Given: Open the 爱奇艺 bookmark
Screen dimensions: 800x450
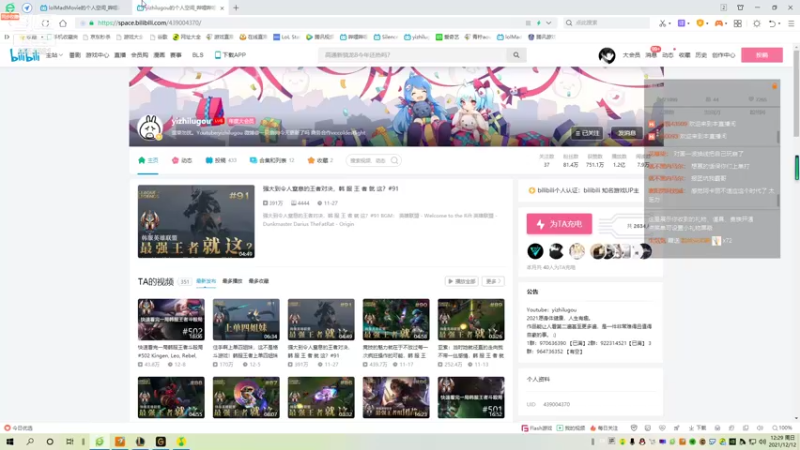Looking at the screenshot, I should 447,37.
